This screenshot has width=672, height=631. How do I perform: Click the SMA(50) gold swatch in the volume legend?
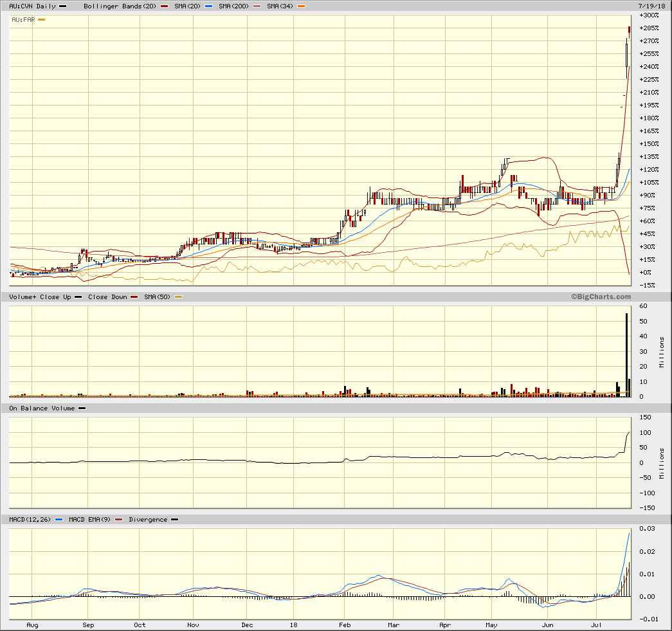click(x=178, y=297)
